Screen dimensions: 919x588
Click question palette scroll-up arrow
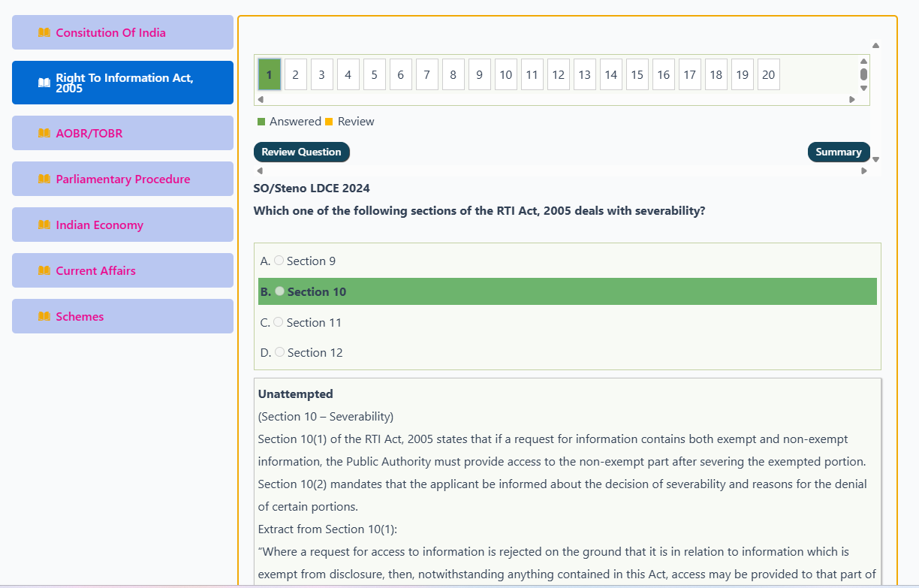pyautogui.click(x=863, y=61)
